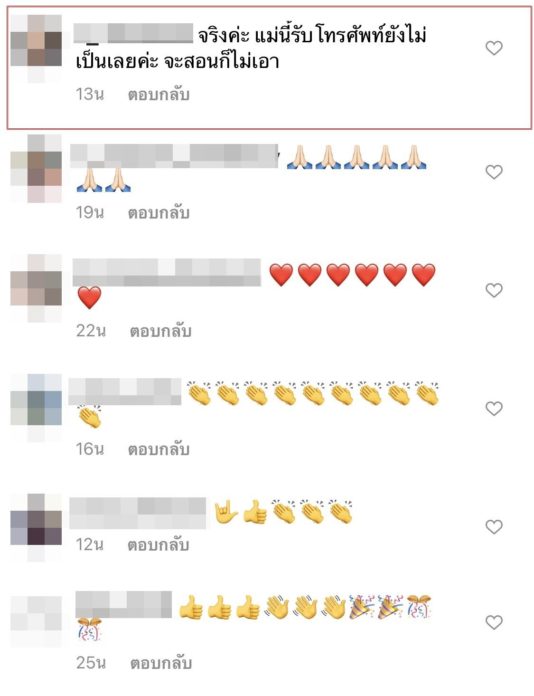Image resolution: width=534 pixels, height=696 pixels.
Task: Open profile picture of praying hands commenter
Action: [36, 169]
